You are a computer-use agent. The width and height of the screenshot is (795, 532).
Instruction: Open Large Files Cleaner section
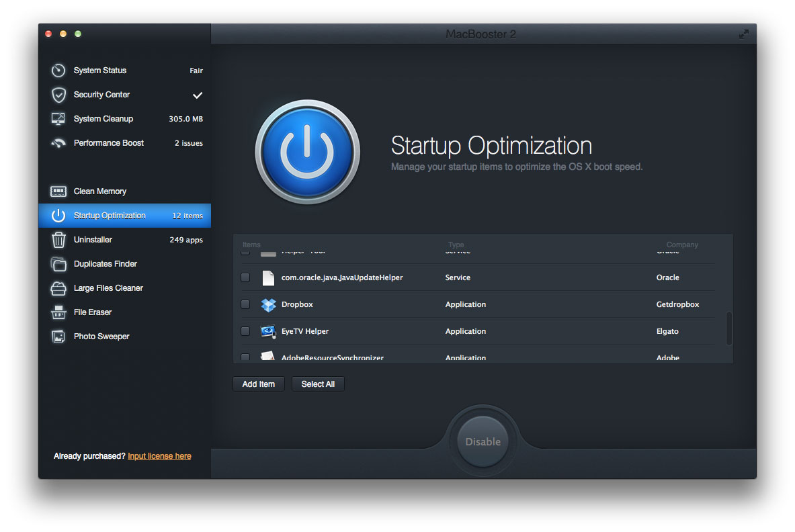tap(125, 288)
